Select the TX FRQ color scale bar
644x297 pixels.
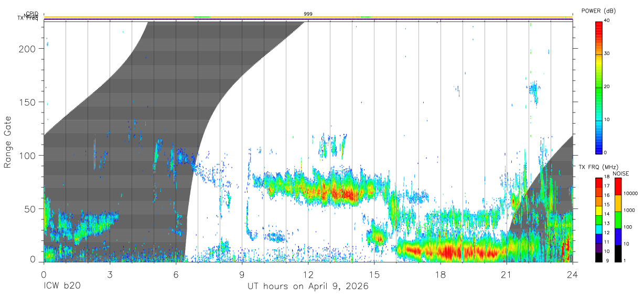(x=598, y=219)
